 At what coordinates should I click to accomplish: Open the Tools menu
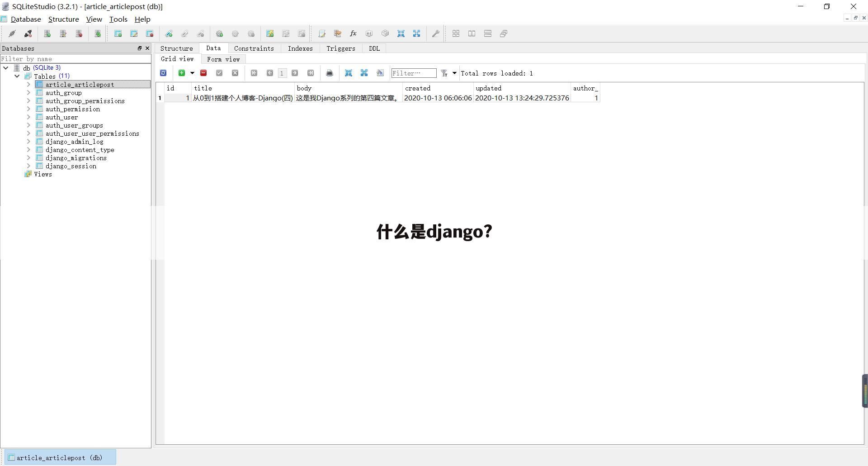click(x=118, y=19)
